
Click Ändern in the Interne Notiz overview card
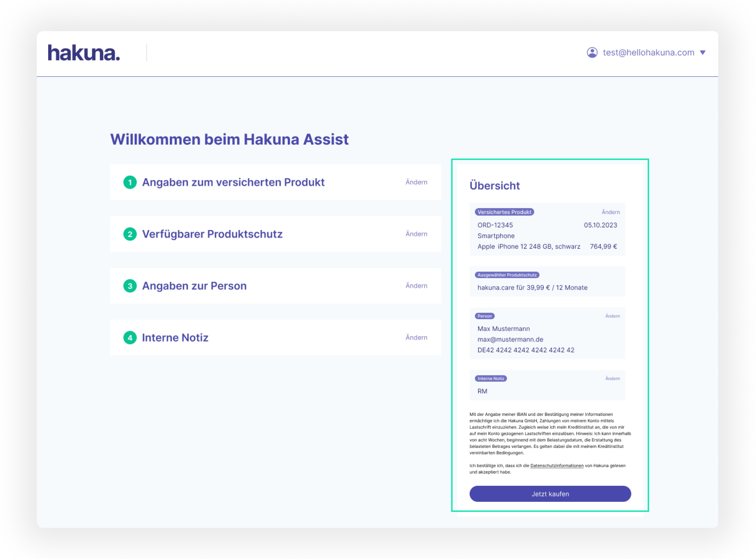(x=612, y=379)
